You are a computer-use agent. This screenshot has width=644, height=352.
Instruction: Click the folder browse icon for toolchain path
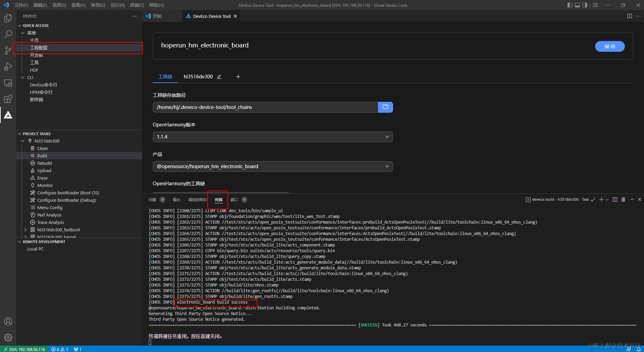[x=386, y=107]
